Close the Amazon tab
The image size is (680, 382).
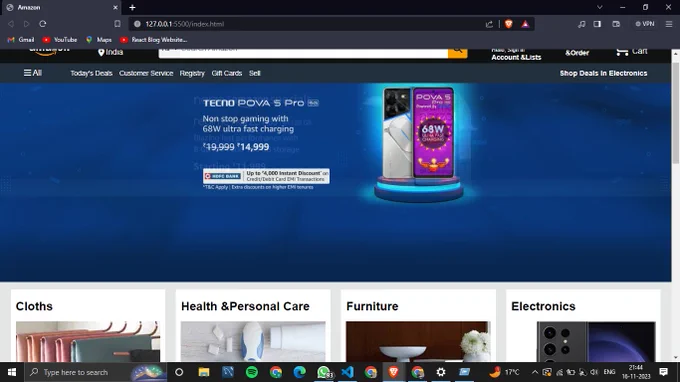click(x=115, y=7)
